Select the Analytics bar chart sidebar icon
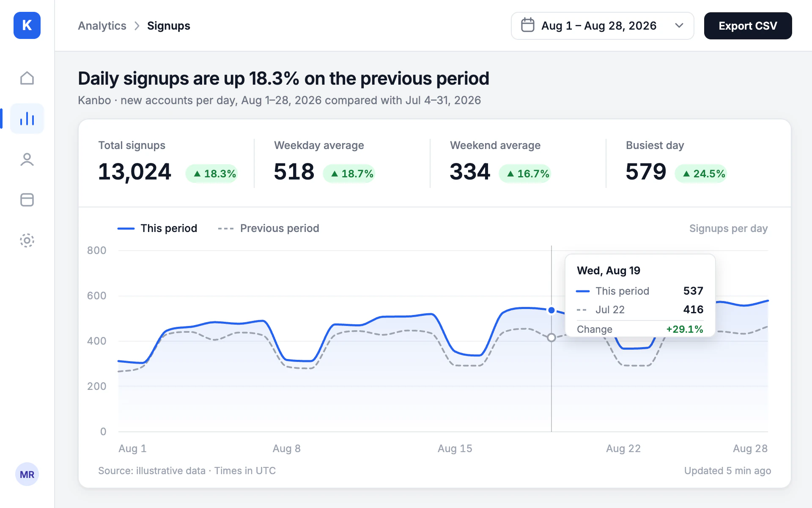812x508 pixels. click(x=27, y=119)
